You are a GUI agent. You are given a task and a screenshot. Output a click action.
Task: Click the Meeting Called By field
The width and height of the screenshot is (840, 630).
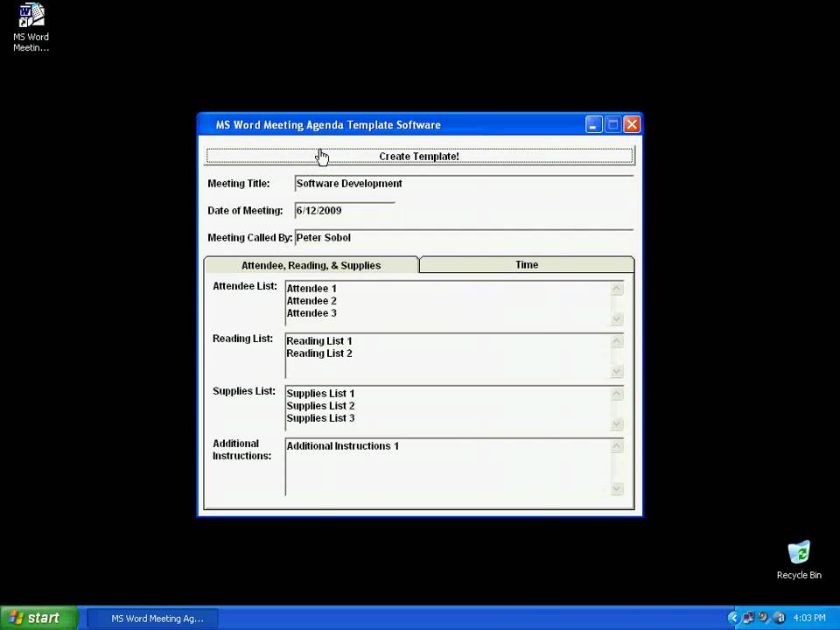pos(464,237)
